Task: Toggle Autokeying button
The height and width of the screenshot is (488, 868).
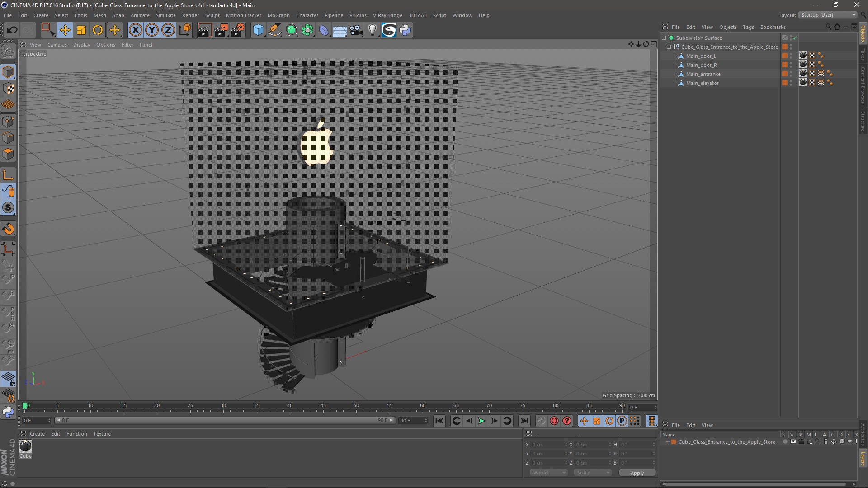Action: point(554,421)
